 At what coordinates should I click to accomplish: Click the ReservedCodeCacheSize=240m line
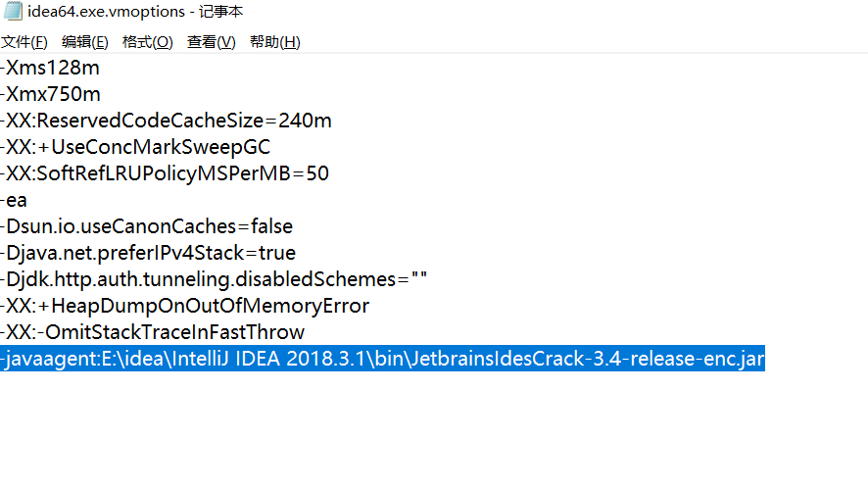point(167,122)
